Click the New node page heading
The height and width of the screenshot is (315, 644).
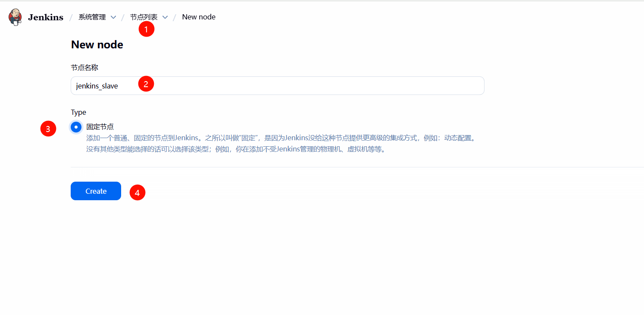pos(97,45)
